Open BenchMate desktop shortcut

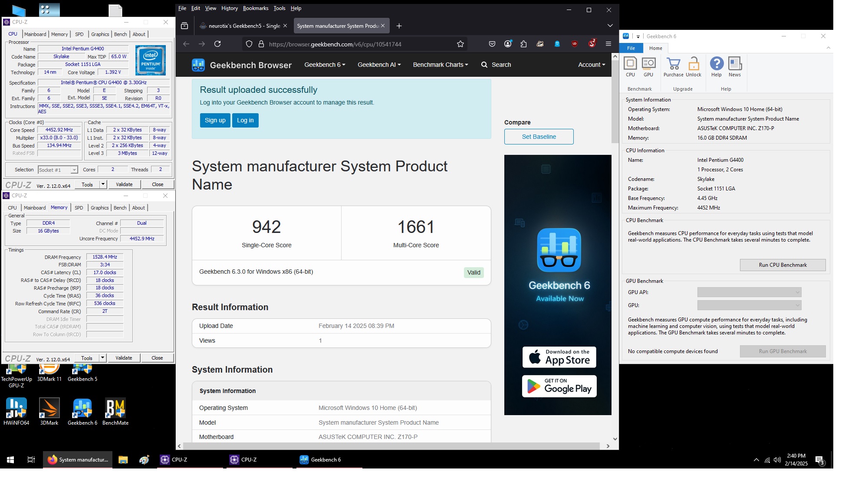point(115,411)
